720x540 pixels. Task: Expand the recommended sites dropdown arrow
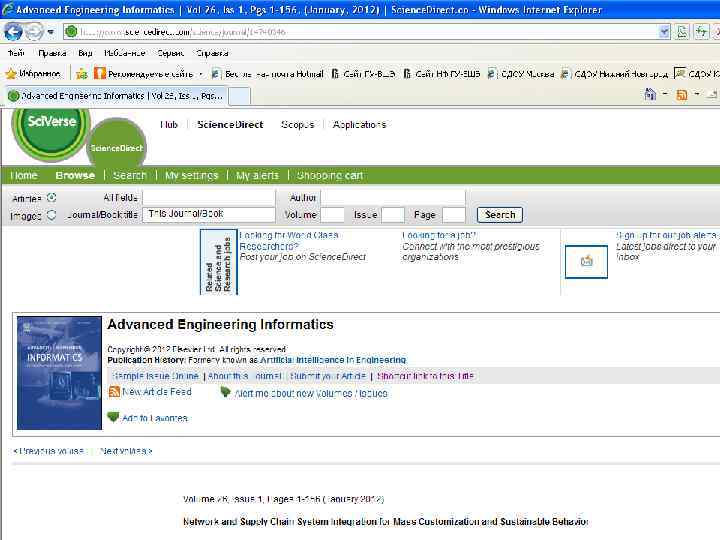tap(201, 74)
